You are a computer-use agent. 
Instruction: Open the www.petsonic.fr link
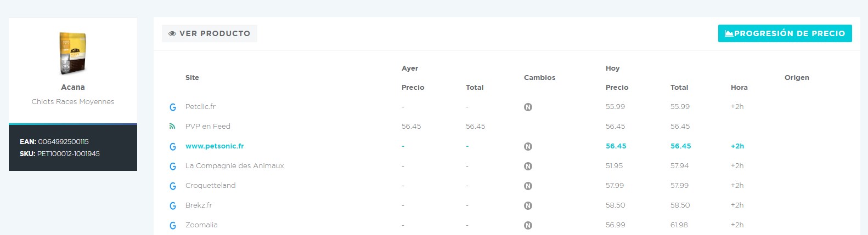click(215, 146)
